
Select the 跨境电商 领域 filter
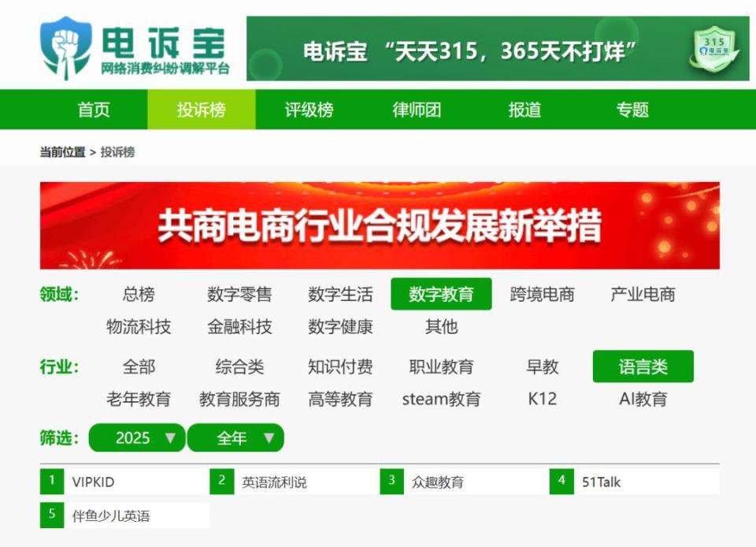(539, 294)
